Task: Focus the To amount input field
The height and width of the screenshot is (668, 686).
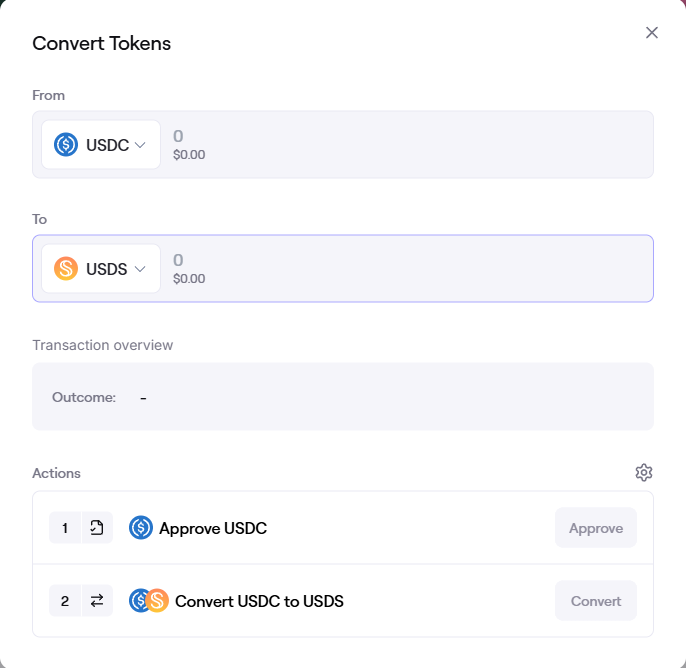Action: click(x=407, y=268)
